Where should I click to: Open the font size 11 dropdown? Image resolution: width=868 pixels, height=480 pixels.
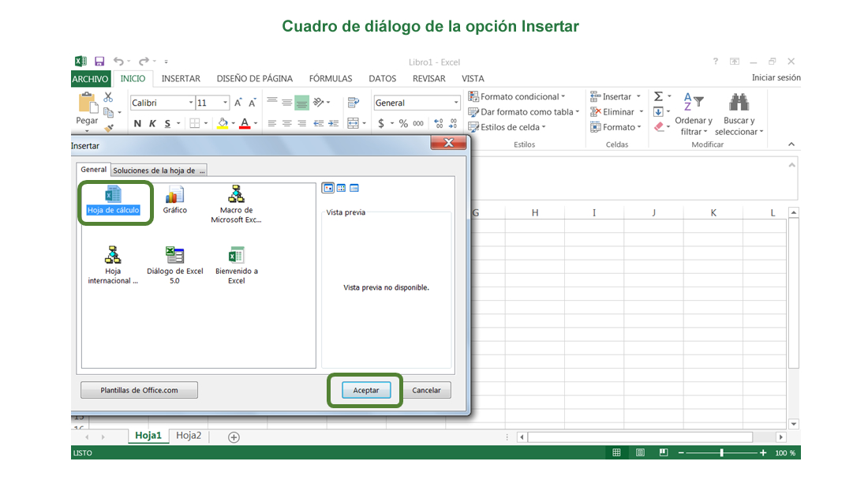pos(226,103)
